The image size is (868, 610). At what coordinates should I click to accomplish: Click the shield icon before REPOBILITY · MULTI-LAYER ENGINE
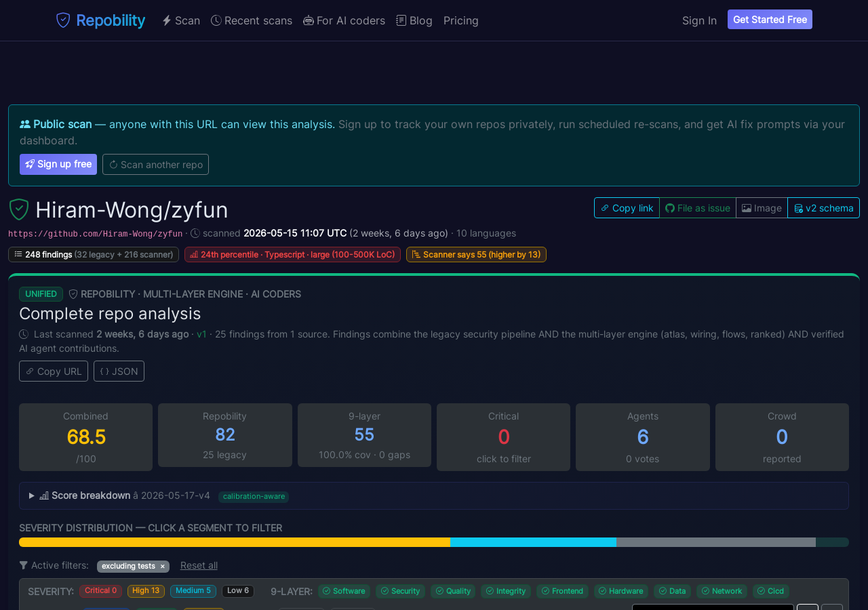[73, 294]
